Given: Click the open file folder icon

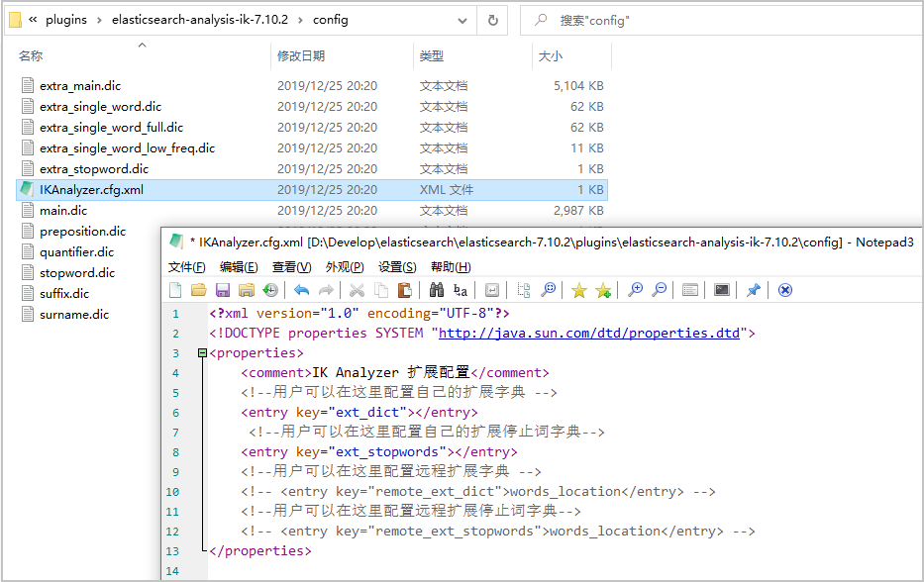Looking at the screenshot, I should tap(199, 290).
